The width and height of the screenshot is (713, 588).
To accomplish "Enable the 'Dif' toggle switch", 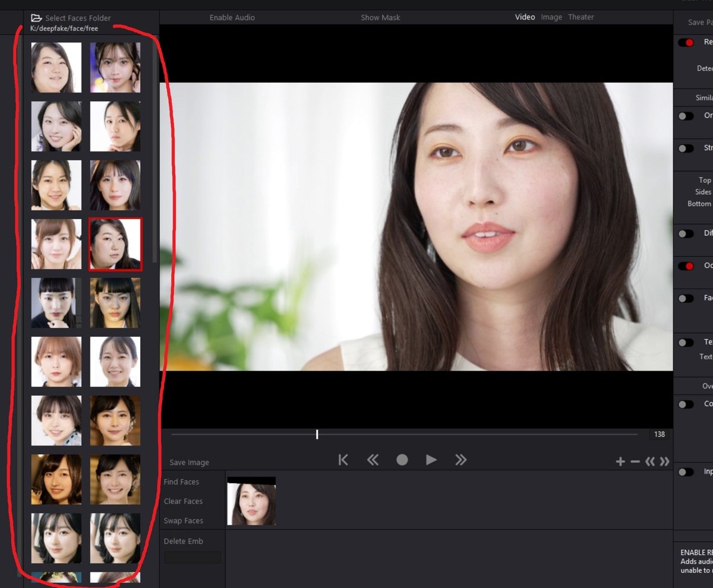I will coord(686,234).
